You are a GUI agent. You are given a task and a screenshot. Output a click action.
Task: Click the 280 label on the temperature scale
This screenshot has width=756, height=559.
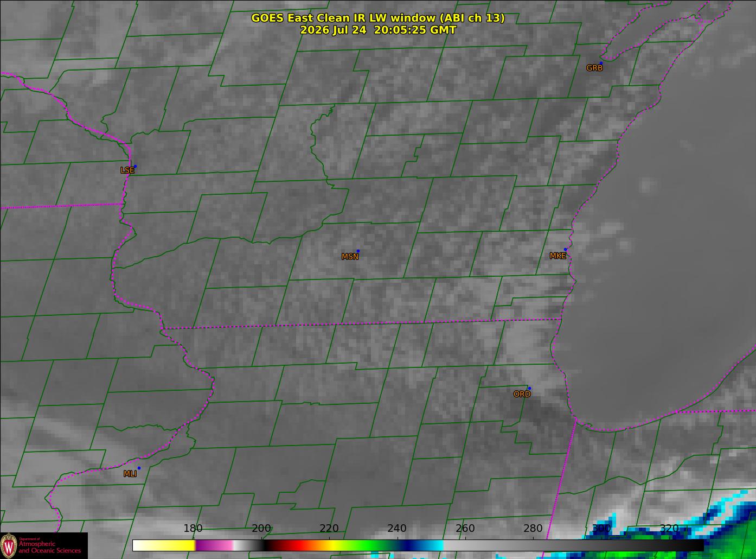[533, 528]
